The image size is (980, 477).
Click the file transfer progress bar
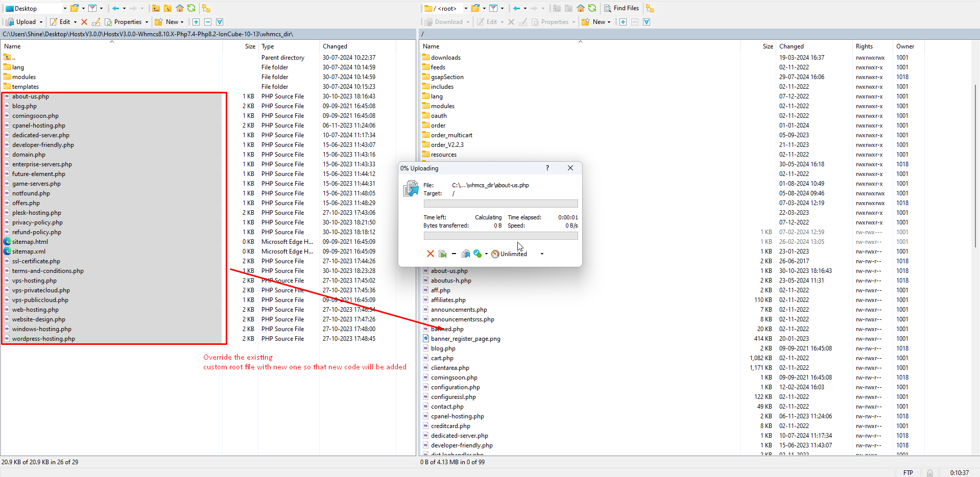500,204
